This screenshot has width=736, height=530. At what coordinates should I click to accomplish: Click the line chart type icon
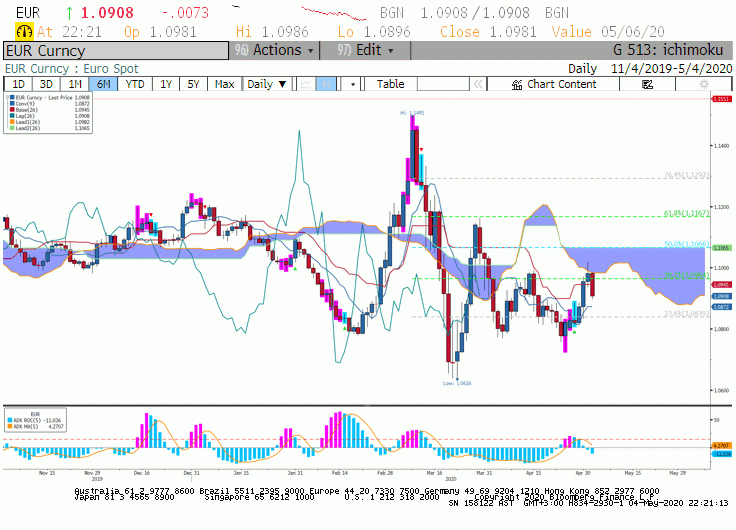(x=306, y=84)
